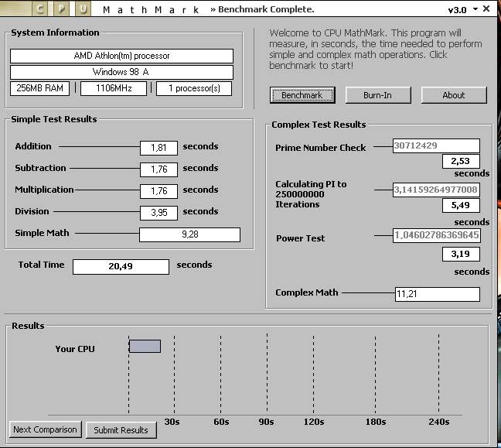Launch the Burn-In test
This screenshot has width=501, height=448.
[x=378, y=95]
